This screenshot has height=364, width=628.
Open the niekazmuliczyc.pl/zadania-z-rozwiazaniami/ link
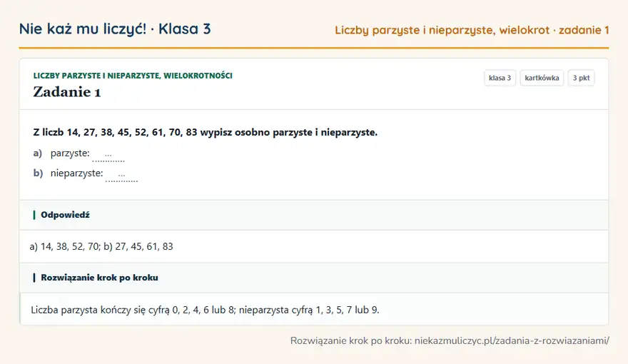tap(512, 340)
